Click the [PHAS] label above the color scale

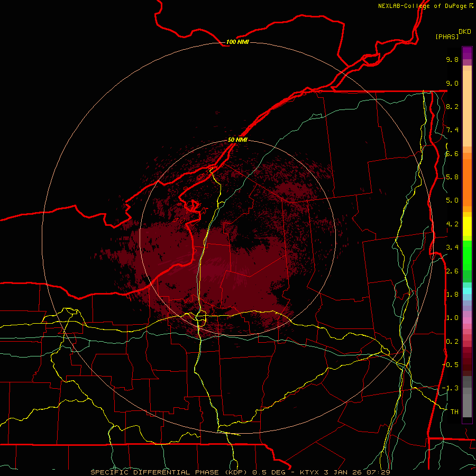pos(447,36)
